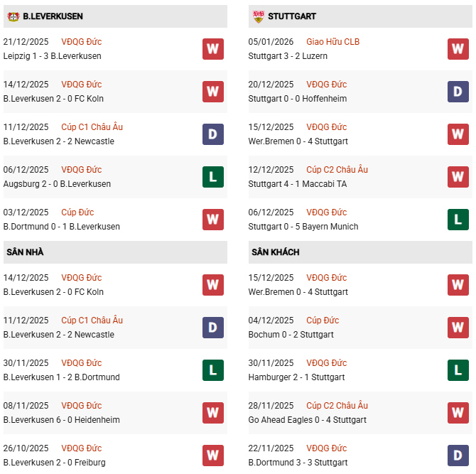
Task: Click the B.LEVERKUSEN team header title
Action: [53, 16]
